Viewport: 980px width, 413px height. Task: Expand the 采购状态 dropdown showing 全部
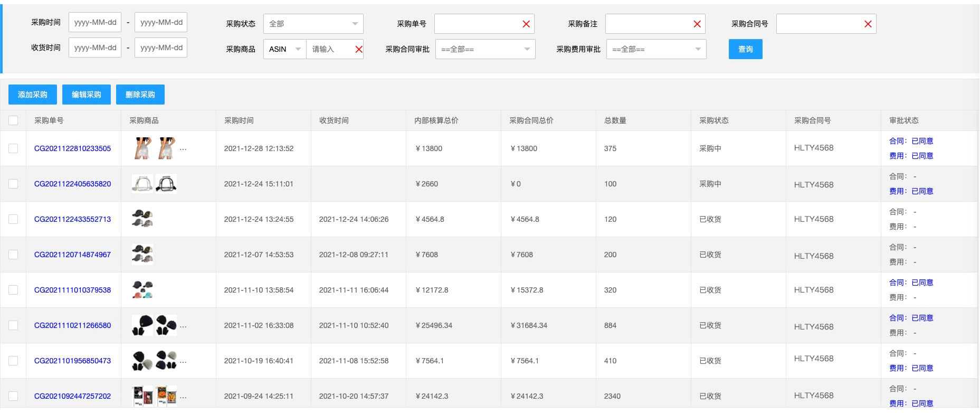[x=313, y=24]
